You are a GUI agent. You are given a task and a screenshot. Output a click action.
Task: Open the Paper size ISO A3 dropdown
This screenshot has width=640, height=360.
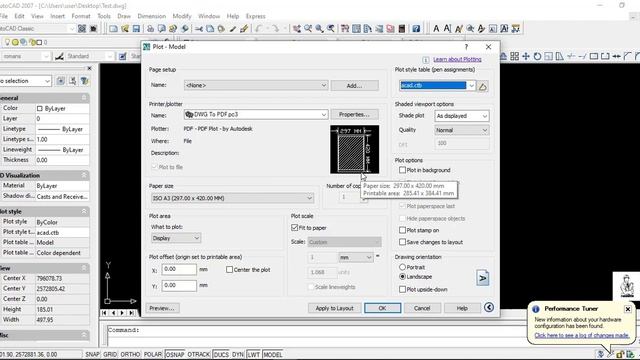tap(232, 198)
